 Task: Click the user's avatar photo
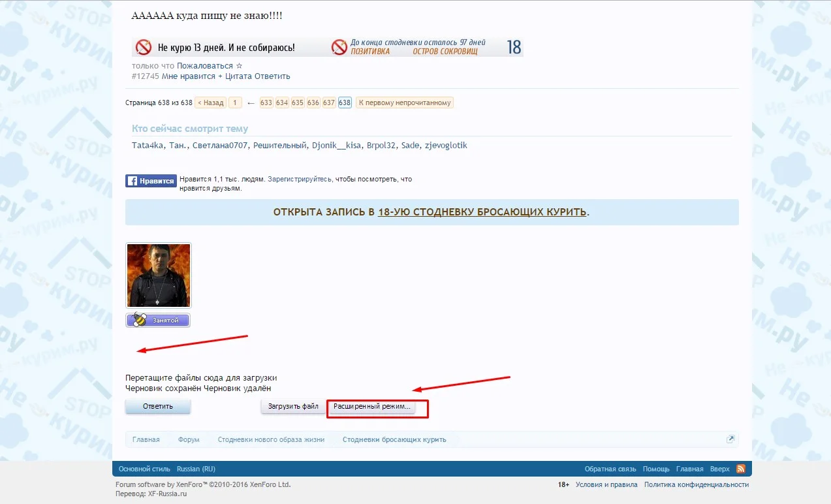158,276
